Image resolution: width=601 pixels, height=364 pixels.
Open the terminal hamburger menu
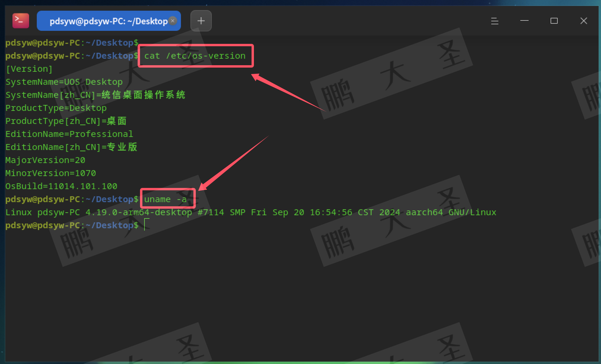pyautogui.click(x=495, y=21)
